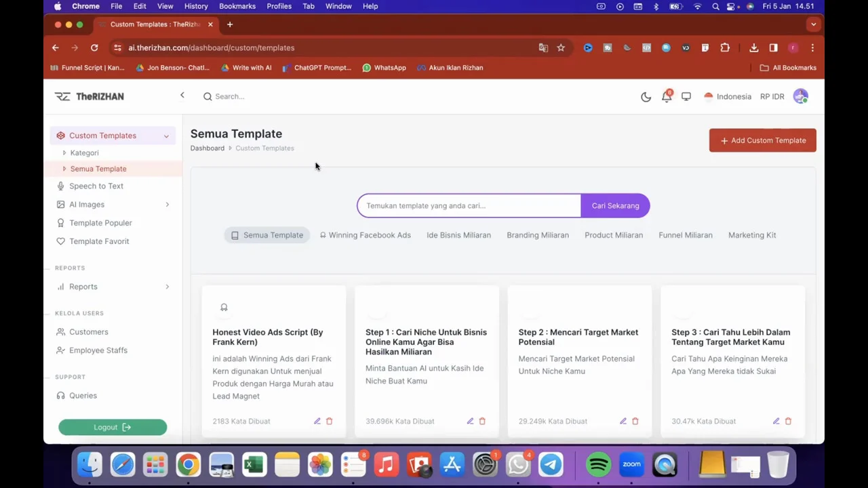868x488 pixels.
Task: Click the search magnifier icon
Action: pyautogui.click(x=208, y=96)
